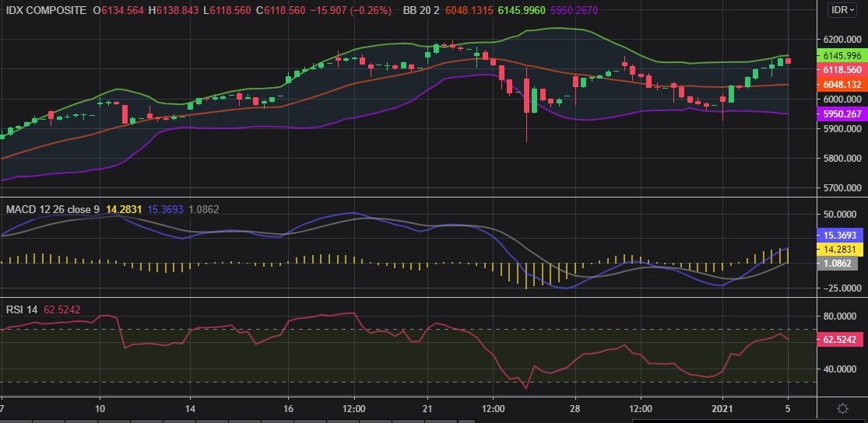Viewport: 868px width, 423px height.
Task: Open chart settings gear icon
Action: point(842,409)
